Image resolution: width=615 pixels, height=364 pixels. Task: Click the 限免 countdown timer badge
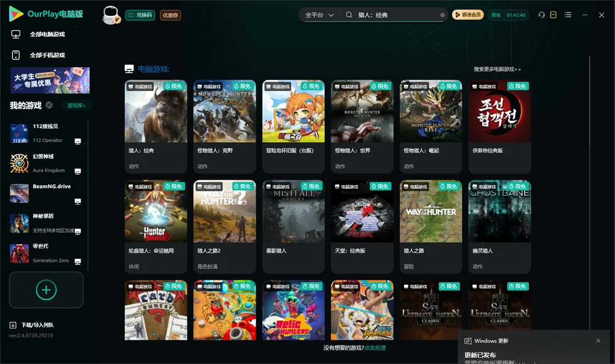tap(508, 15)
